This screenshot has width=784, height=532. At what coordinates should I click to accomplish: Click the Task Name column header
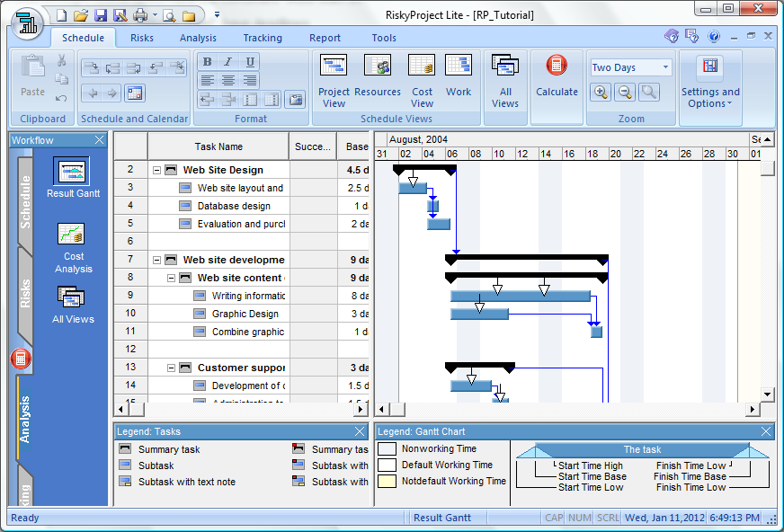218,146
